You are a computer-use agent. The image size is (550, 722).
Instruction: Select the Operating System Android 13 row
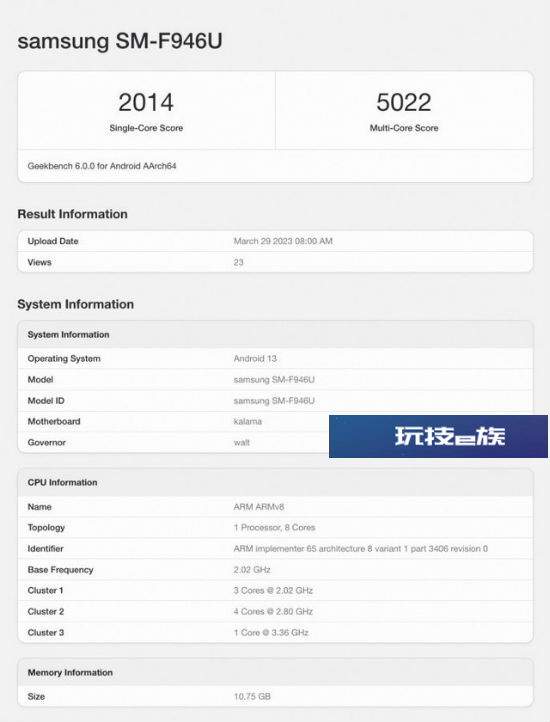tap(275, 359)
